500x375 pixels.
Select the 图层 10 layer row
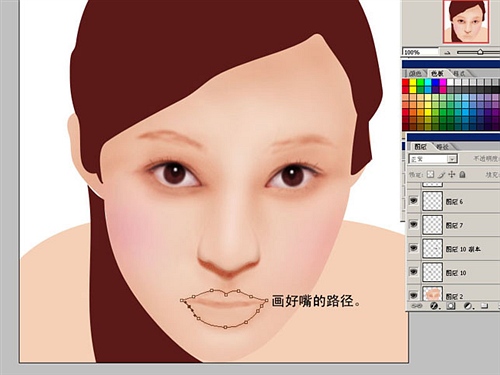pyautogui.click(x=454, y=272)
